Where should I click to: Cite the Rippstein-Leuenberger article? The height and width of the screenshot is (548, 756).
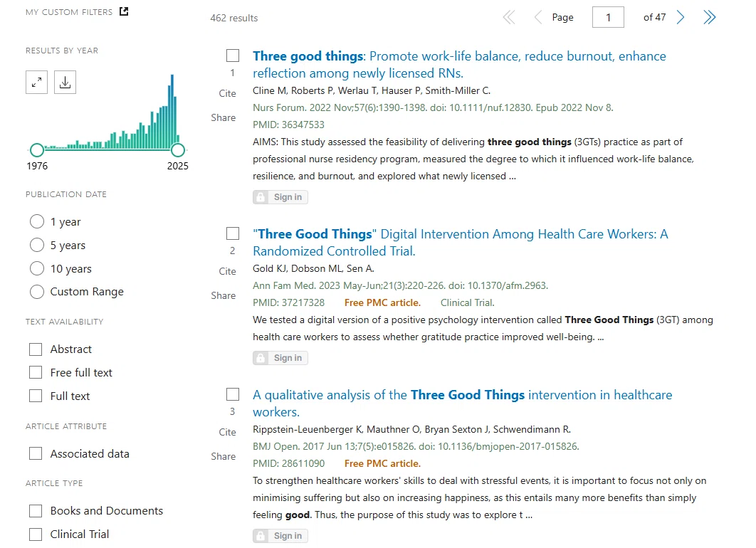click(x=228, y=432)
